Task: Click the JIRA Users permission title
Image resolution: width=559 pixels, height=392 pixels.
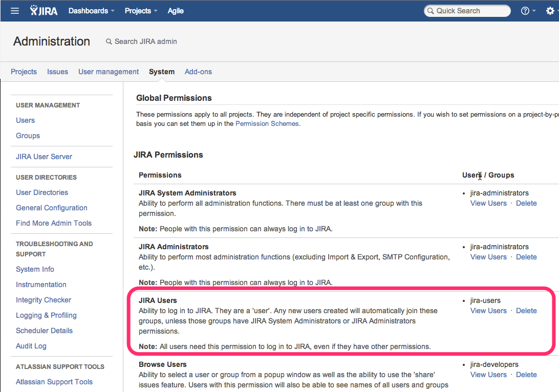Action: click(x=158, y=300)
